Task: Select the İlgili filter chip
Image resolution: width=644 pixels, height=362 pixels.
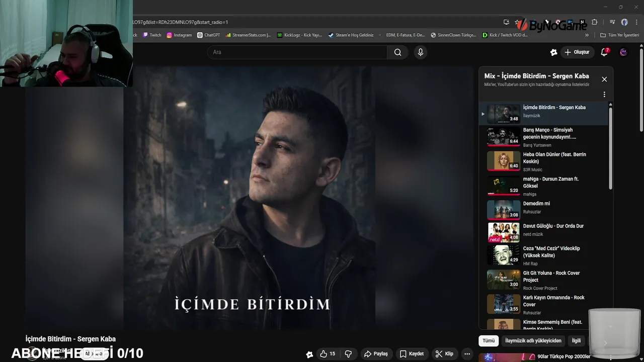Action: 576,340
